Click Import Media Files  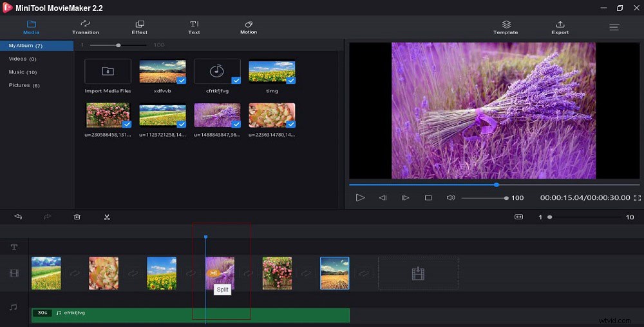point(108,77)
